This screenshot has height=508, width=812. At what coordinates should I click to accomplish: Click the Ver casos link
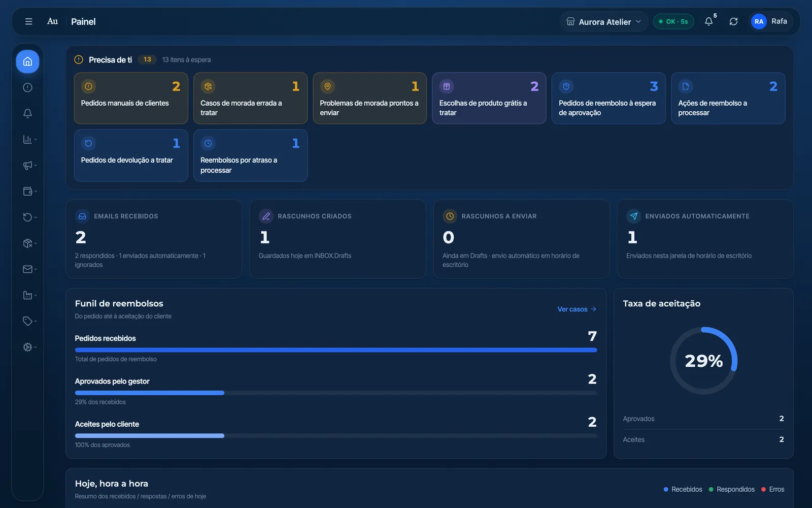pyautogui.click(x=577, y=309)
